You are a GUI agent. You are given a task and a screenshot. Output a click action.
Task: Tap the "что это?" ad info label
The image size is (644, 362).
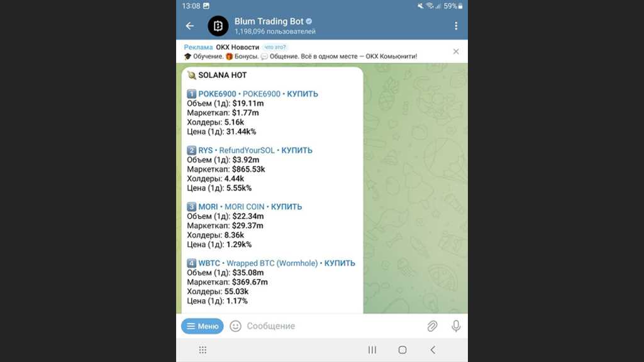276,47
